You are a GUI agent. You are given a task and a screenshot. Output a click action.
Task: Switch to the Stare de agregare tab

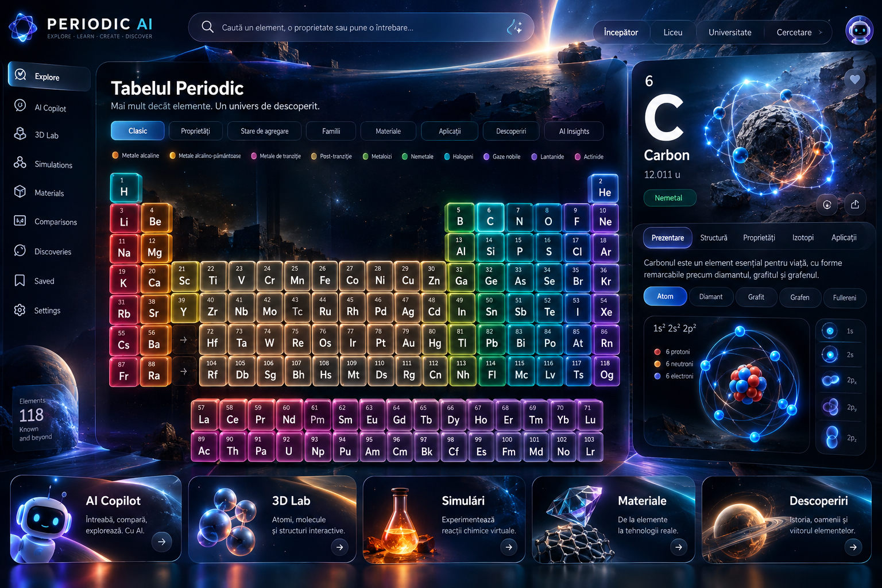coord(265,131)
